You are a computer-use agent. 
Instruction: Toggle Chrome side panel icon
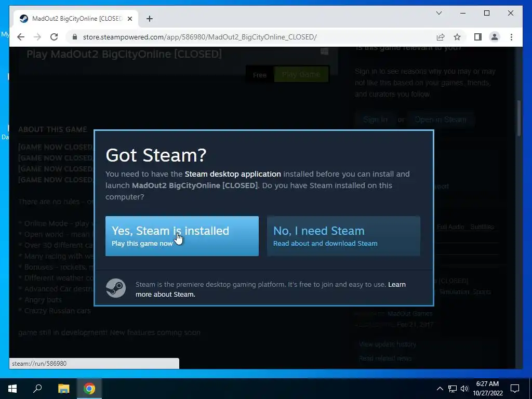[x=478, y=37]
